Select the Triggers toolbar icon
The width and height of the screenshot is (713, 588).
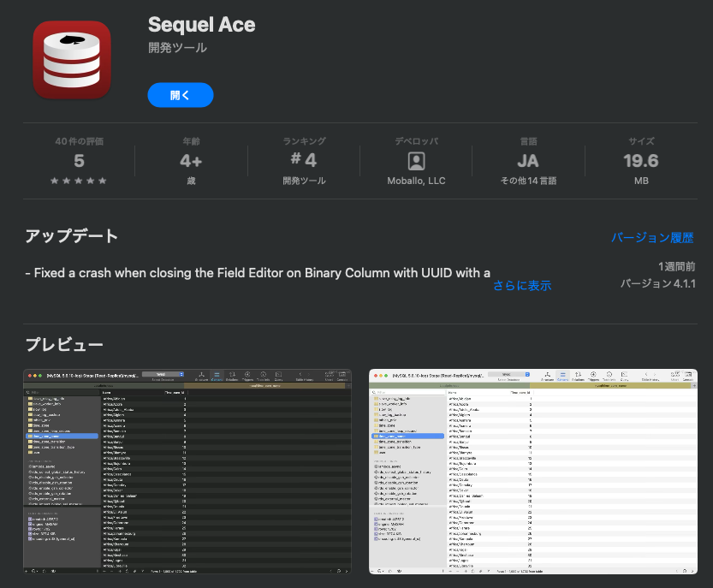[x=247, y=374]
